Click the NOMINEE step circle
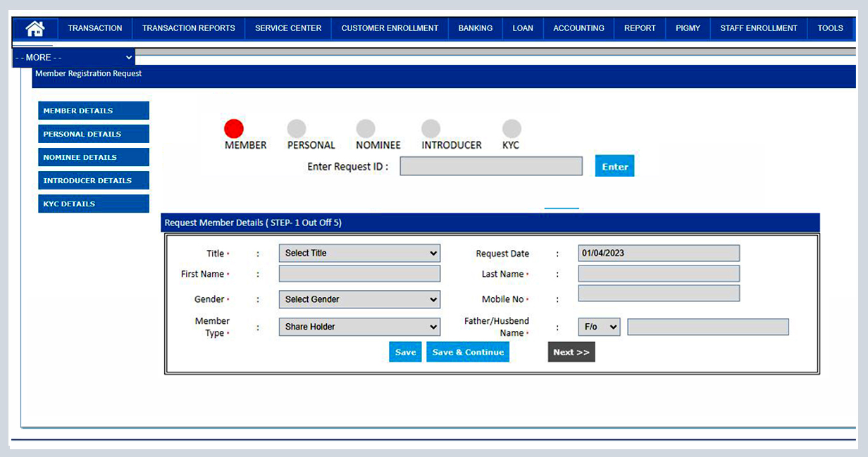This screenshot has height=457, width=868. tap(366, 129)
